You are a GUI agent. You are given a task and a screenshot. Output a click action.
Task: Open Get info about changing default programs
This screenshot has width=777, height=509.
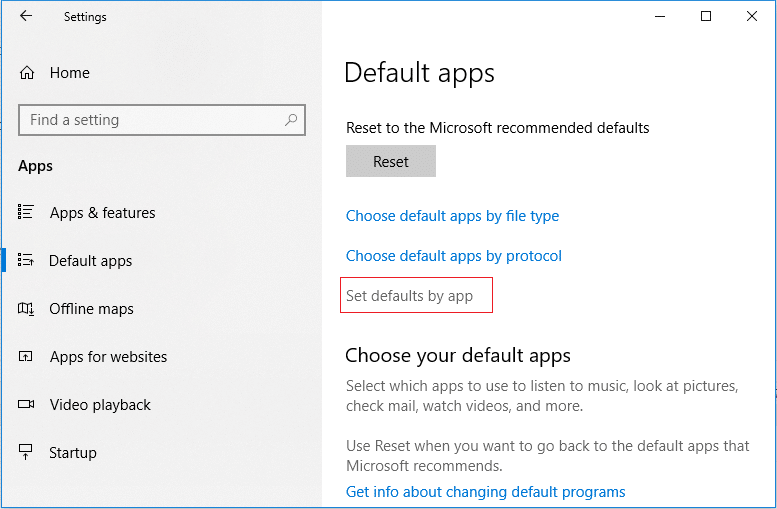485,492
